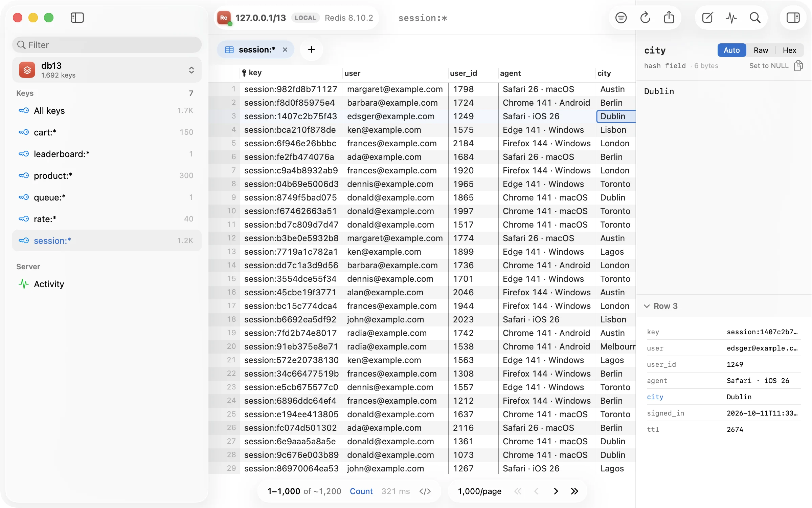Open the activity monitor toolbar icon
Screen dimensions: 812x508
[731, 18]
